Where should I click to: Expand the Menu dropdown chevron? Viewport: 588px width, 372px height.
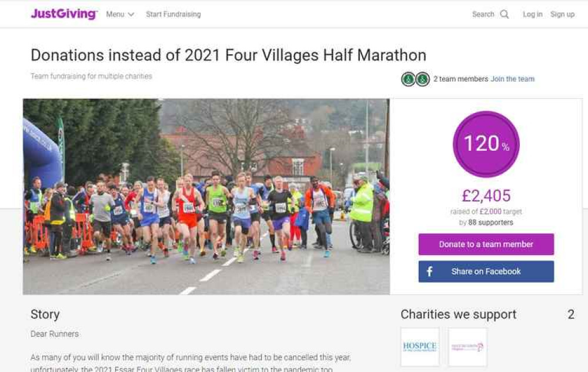131,14
